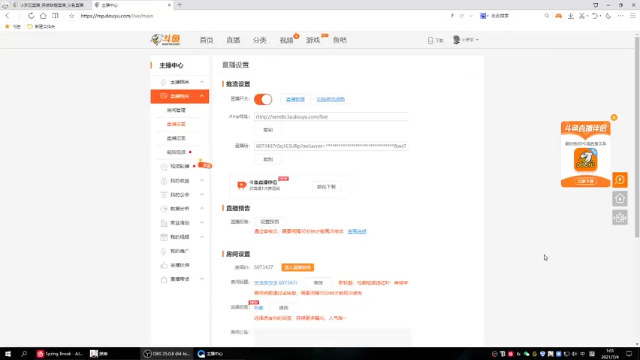This screenshot has height=360, width=640.
Task: Go to 首页 in the Douyu navigation
Action: [x=206, y=40]
